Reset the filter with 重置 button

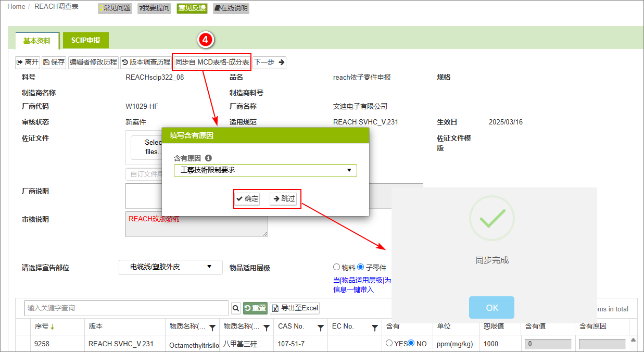(255, 308)
